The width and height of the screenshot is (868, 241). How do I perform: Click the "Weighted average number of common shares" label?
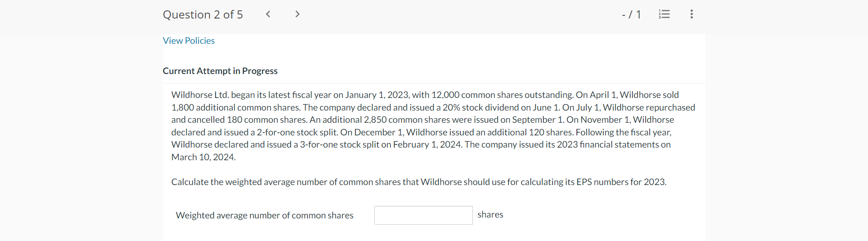[264, 215]
